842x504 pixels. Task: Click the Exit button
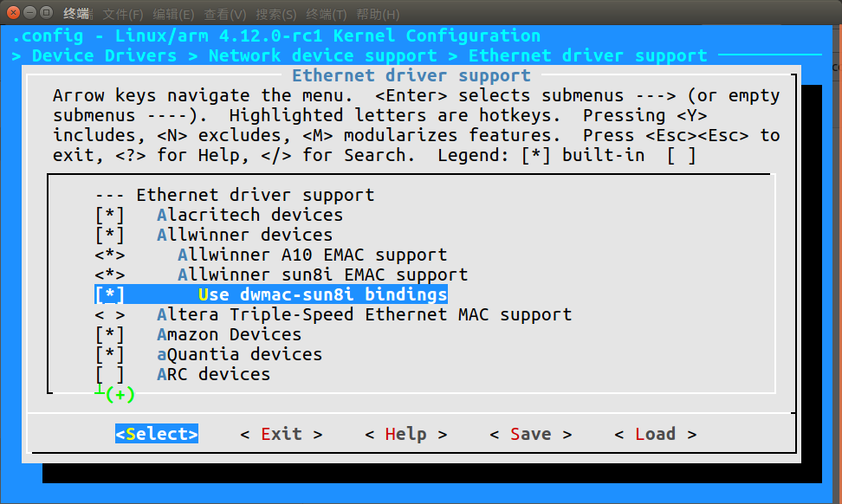(282, 434)
